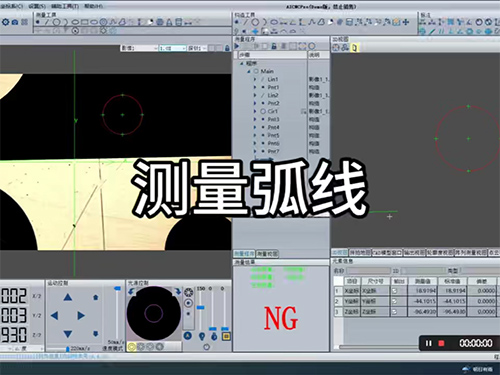
Task: Toggle the circular A auto light button
Action: [x=187, y=336]
